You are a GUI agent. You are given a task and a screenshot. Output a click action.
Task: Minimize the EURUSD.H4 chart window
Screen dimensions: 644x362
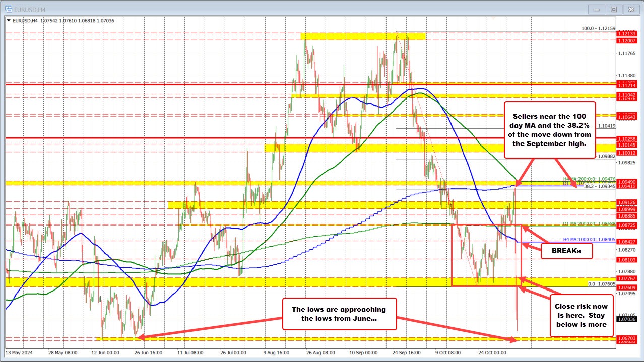[x=596, y=9]
